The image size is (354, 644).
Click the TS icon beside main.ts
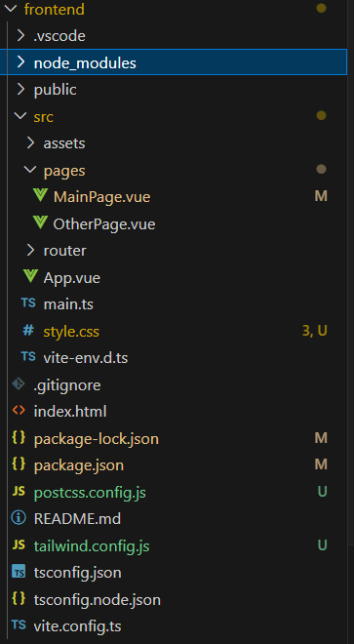pyautogui.click(x=28, y=303)
